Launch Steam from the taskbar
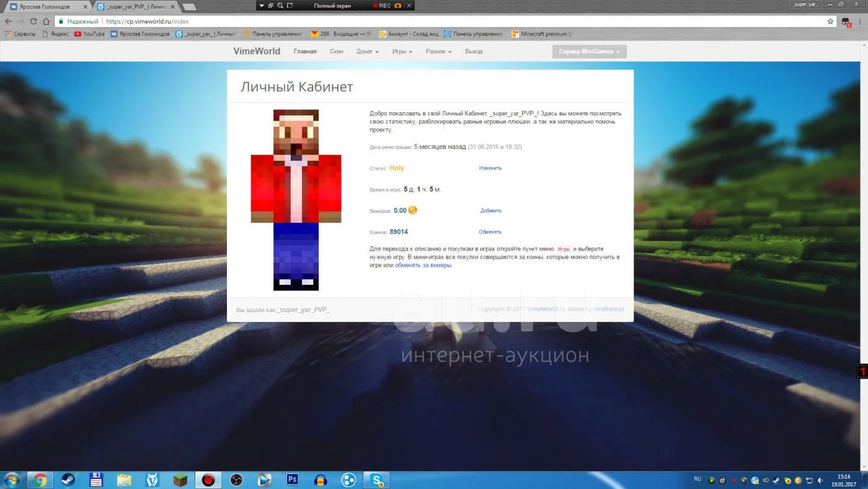 68,480
